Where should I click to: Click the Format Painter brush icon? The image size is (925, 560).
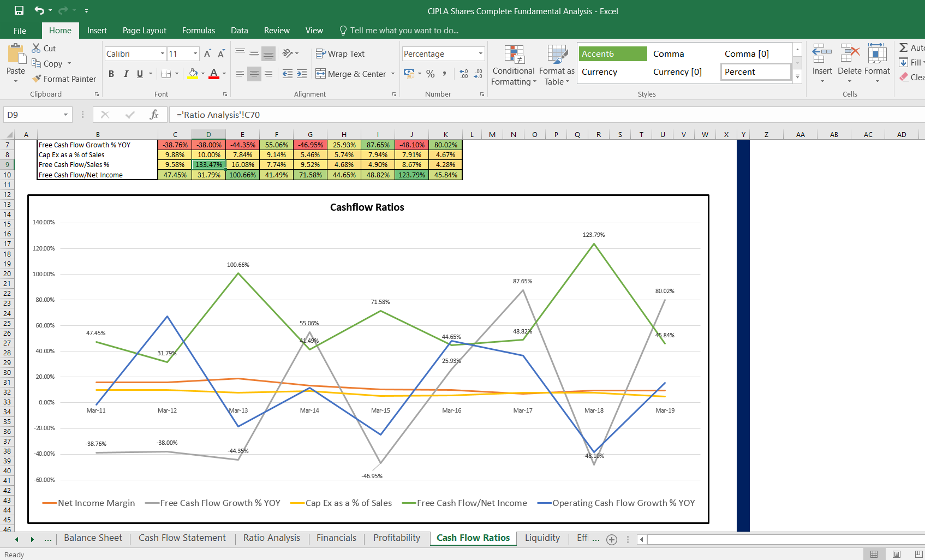point(37,79)
